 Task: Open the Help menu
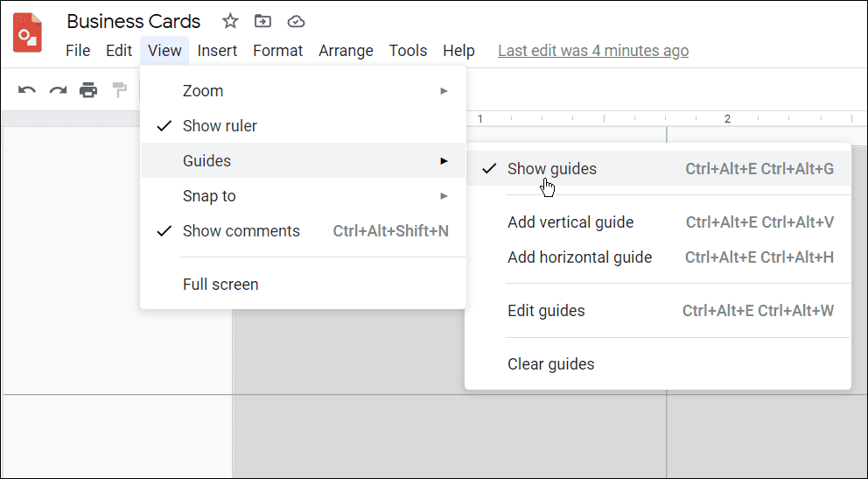pos(458,51)
